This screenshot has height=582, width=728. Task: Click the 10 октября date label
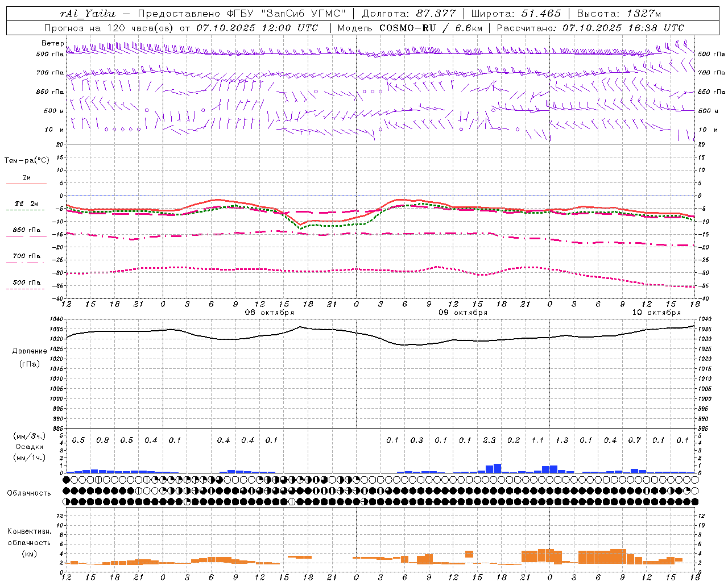tap(656, 313)
